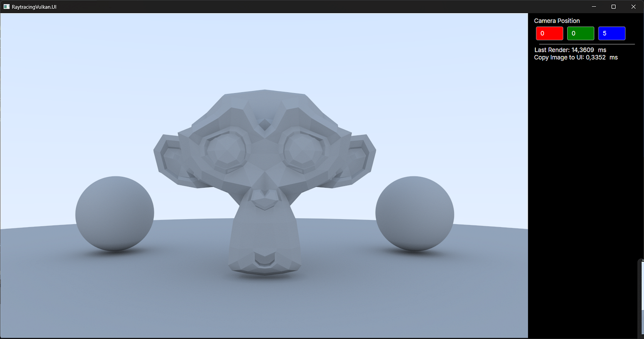
Task: Click the blue Z camera position field
Action: point(612,33)
